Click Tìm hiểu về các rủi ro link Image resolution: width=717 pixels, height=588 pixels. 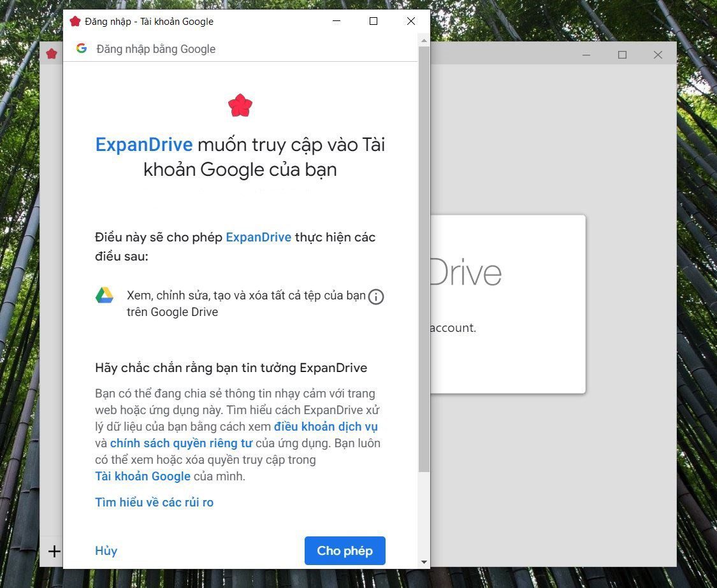click(x=154, y=503)
